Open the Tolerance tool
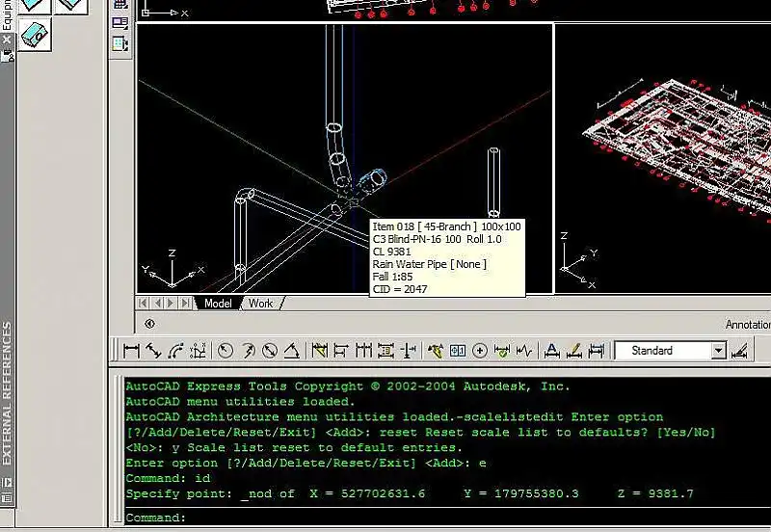 458,351
